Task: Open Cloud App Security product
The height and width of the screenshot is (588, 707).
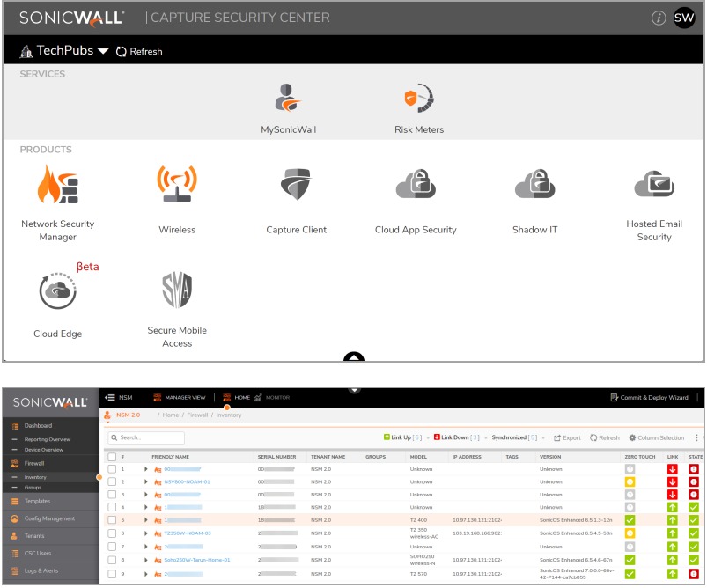Action: click(x=416, y=201)
